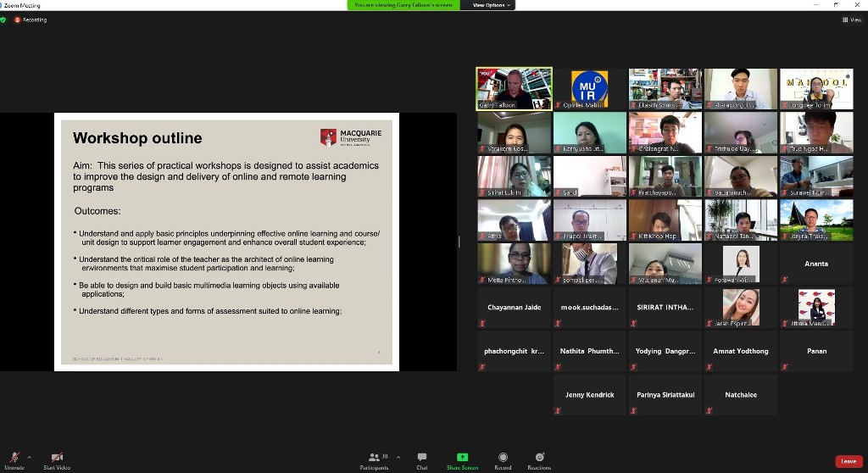Select Jenny Kendrick's participant tile

589,395
